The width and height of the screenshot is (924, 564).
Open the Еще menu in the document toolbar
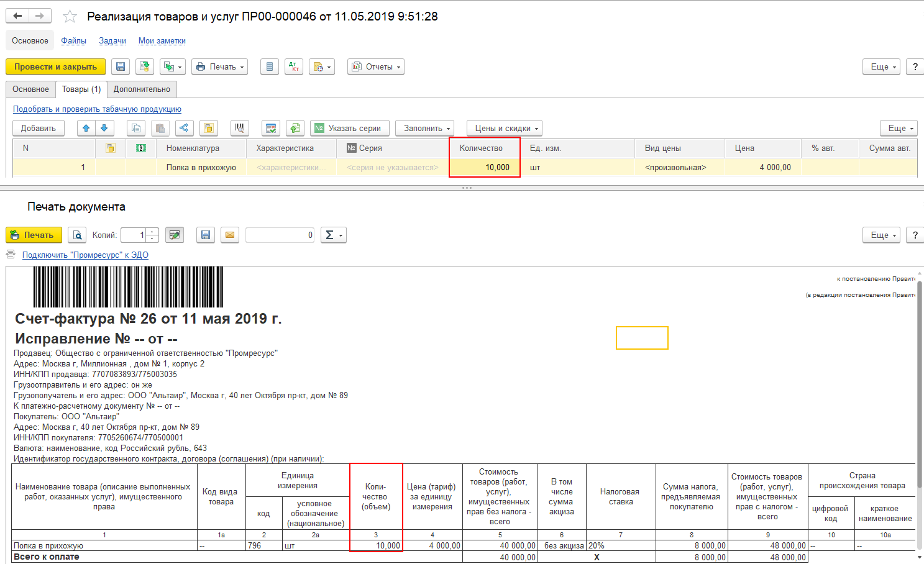881,66
